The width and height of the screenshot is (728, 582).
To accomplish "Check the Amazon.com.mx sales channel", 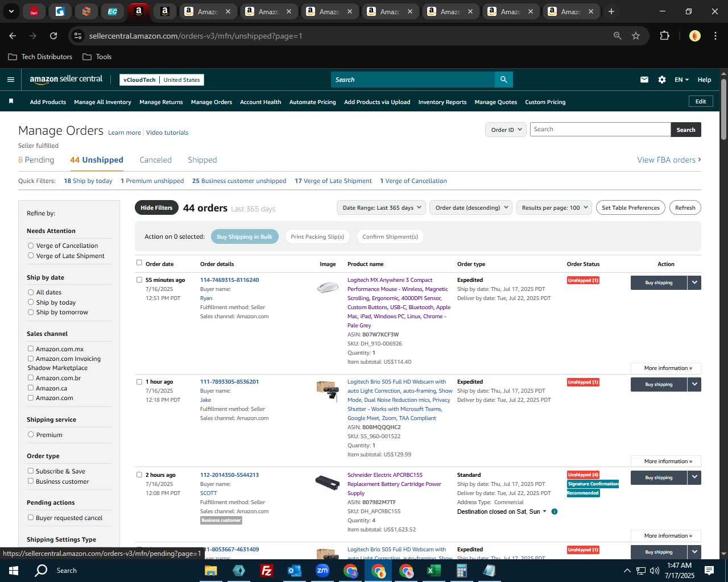I will click(x=31, y=349).
